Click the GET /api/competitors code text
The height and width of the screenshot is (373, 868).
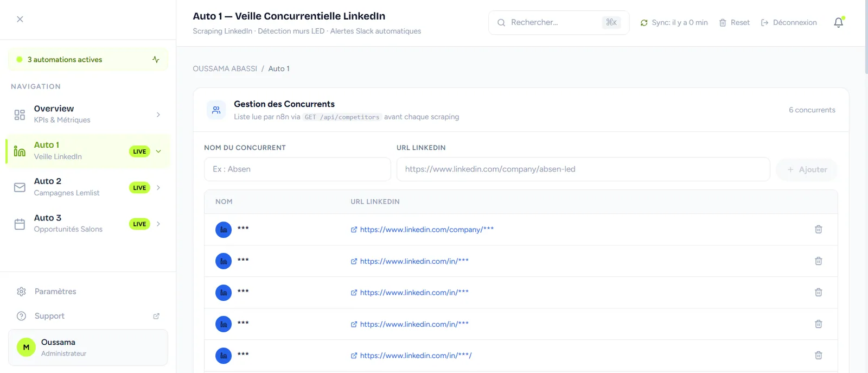point(342,117)
